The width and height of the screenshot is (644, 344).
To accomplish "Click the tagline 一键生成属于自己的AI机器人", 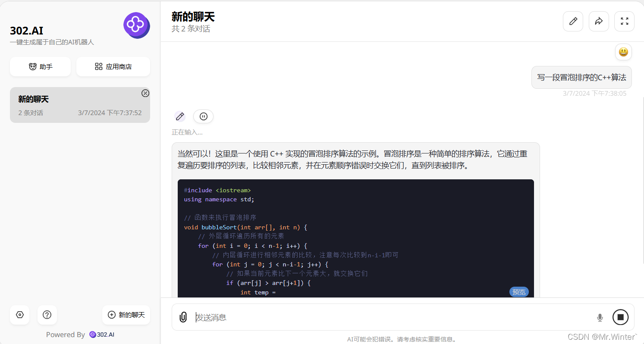I will click(52, 42).
